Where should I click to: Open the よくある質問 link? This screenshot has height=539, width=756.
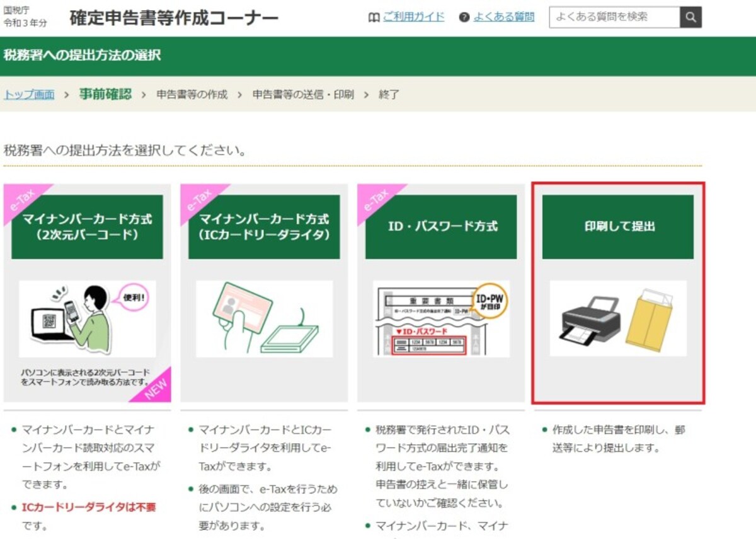tap(503, 17)
